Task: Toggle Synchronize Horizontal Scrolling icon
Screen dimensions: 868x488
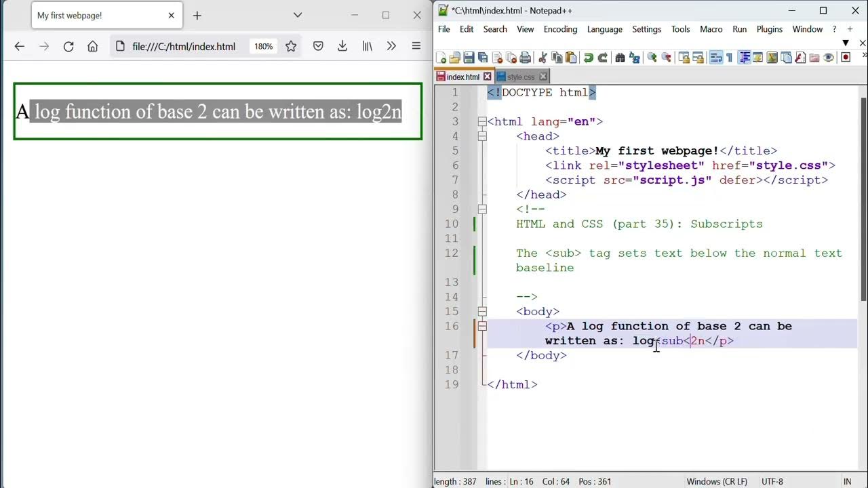Action: (x=698, y=58)
